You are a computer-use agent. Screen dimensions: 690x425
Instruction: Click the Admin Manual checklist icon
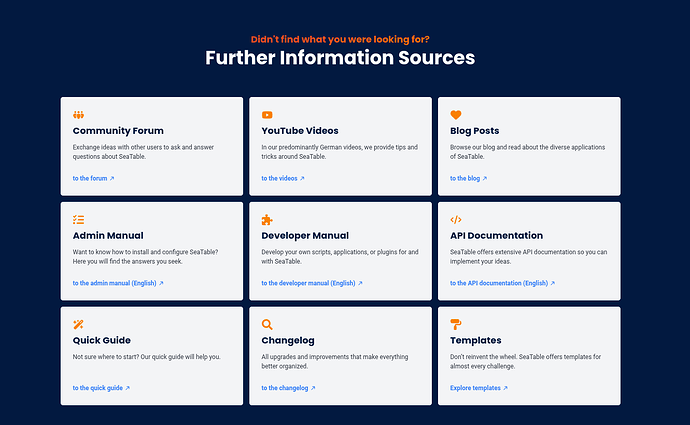click(78, 220)
